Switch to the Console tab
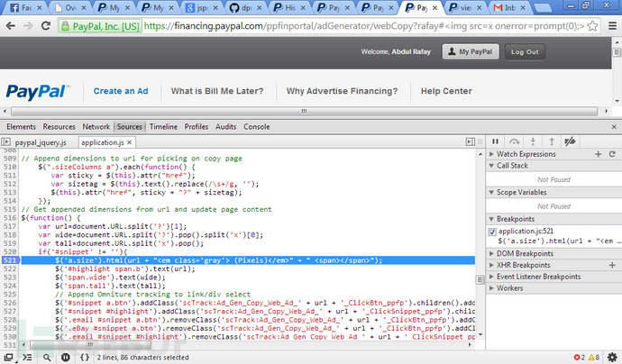The image size is (622, 364). tap(257, 127)
